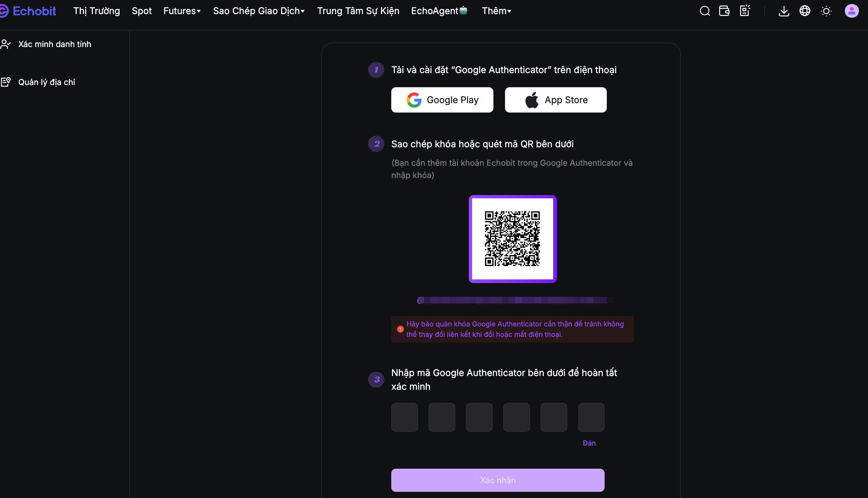Open the Spot menu item
Viewport: 868px width, 498px height.
coord(142,11)
